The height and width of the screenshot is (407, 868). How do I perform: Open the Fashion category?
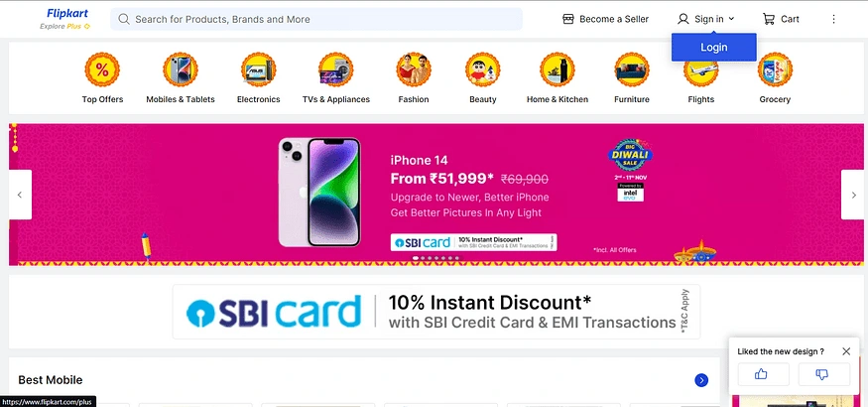pyautogui.click(x=414, y=78)
